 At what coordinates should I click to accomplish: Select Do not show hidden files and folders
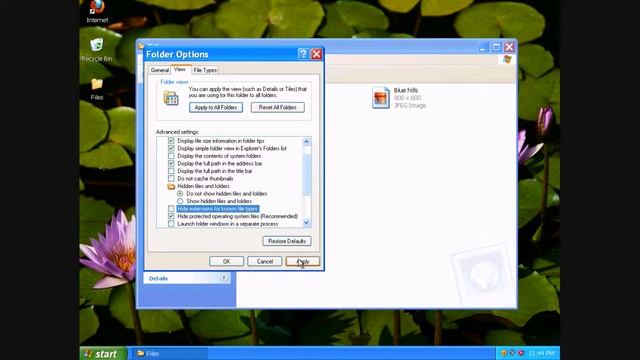coord(180,193)
